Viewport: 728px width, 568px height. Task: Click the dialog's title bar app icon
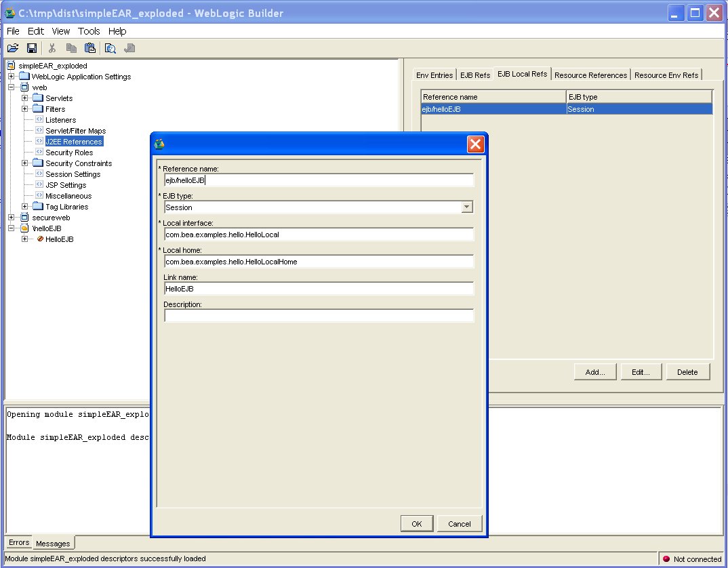pyautogui.click(x=159, y=144)
